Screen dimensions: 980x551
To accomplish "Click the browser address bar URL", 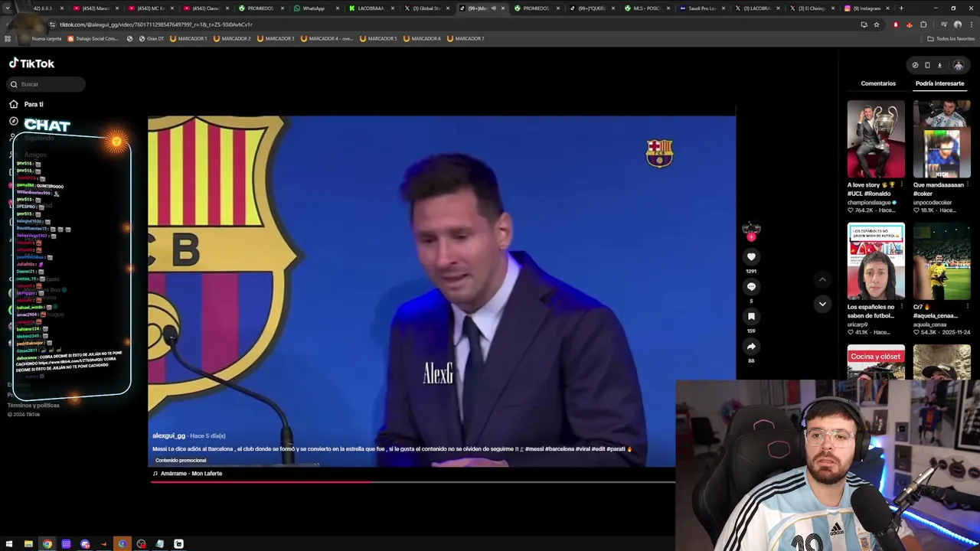I will click(155, 24).
